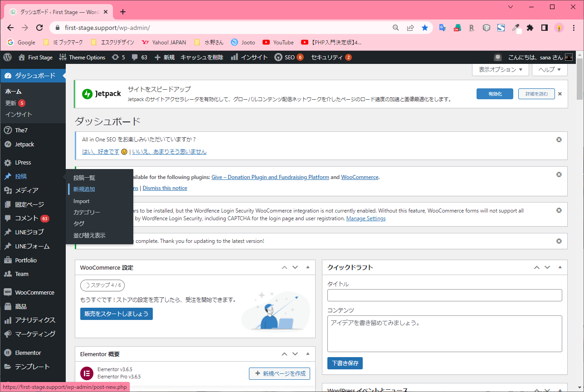Click the updates icon showing 5
Viewport: 584px width, 392px height.
[x=118, y=58]
